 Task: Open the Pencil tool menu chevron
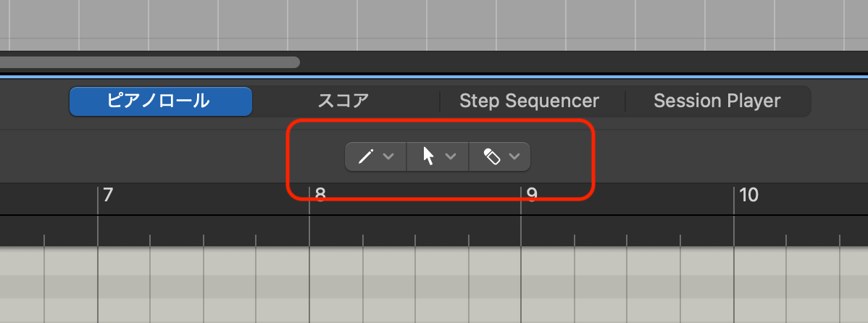[x=388, y=156]
